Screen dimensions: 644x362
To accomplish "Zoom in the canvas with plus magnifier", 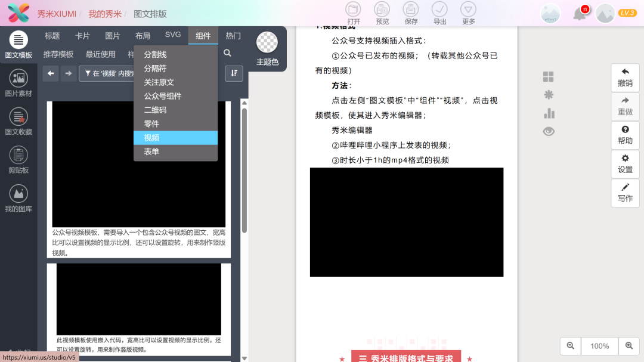I will (x=629, y=346).
